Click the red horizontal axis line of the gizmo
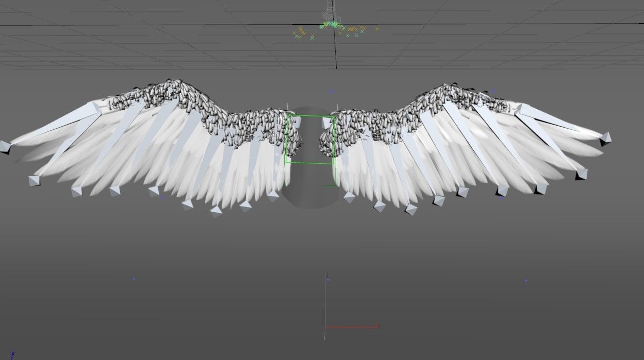Viewport: 644px width, 360px height. [353, 327]
